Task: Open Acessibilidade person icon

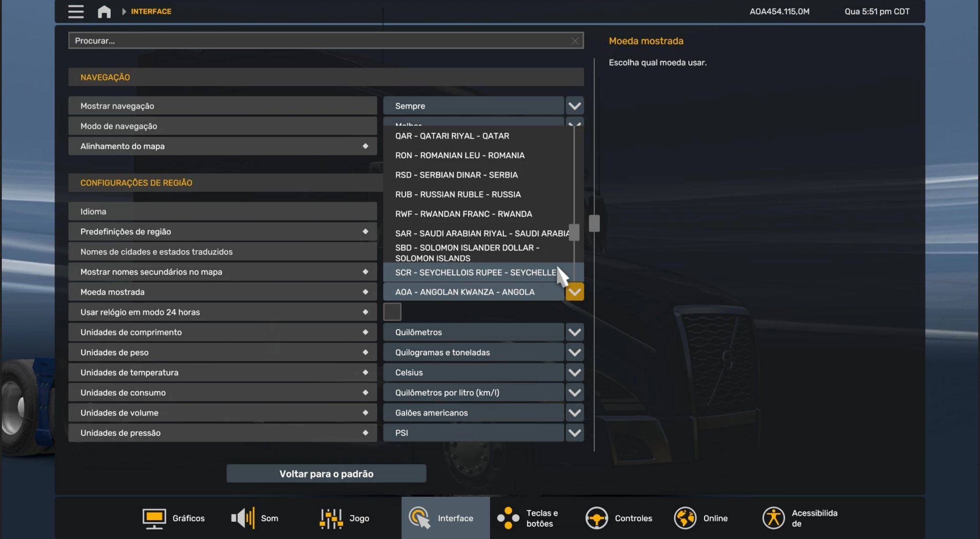Action: (773, 518)
